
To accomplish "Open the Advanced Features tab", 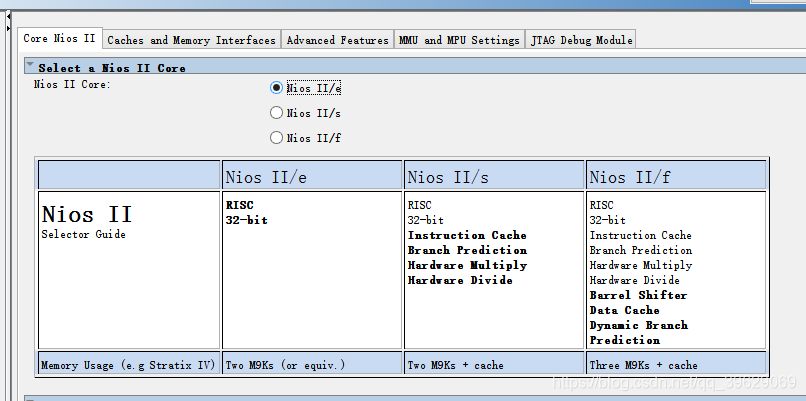I will [x=338, y=40].
